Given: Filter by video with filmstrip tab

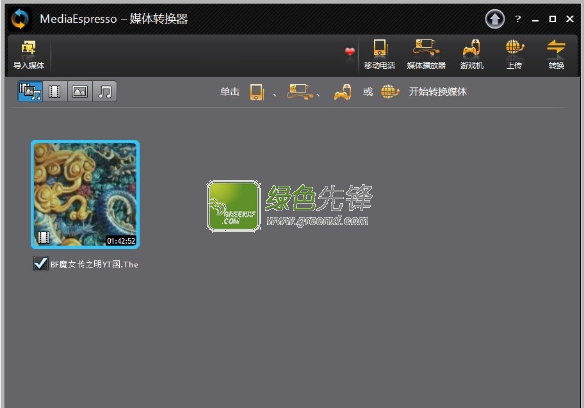Looking at the screenshot, I should coord(55,91).
